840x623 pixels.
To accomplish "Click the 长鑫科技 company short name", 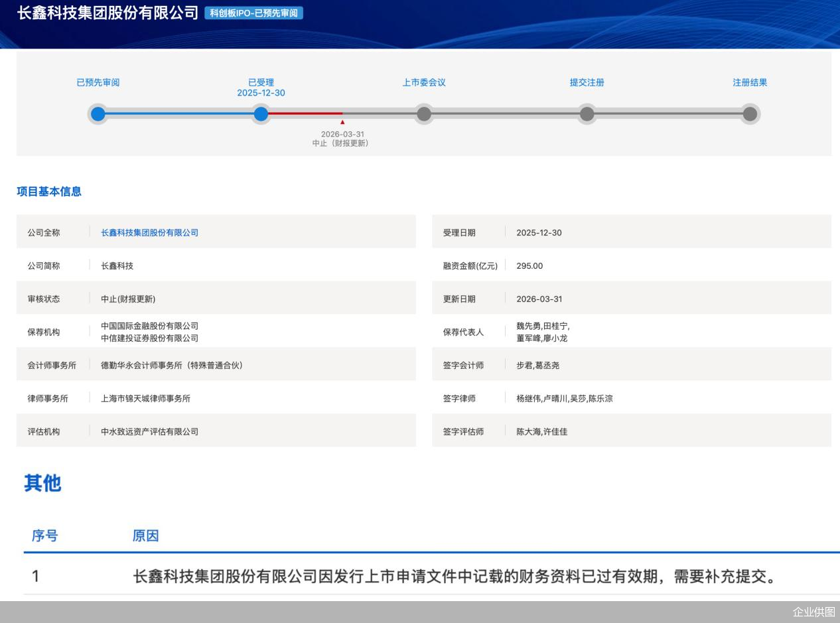I will point(117,265).
